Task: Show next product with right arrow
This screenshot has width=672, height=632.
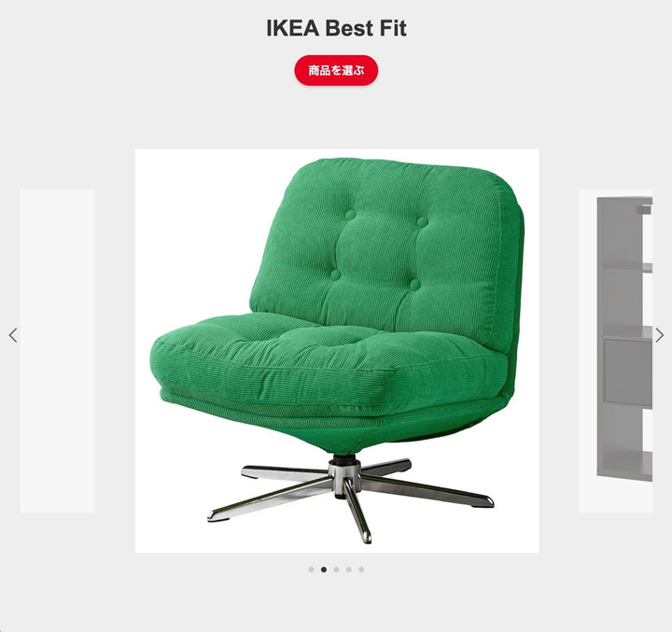Action: click(659, 335)
